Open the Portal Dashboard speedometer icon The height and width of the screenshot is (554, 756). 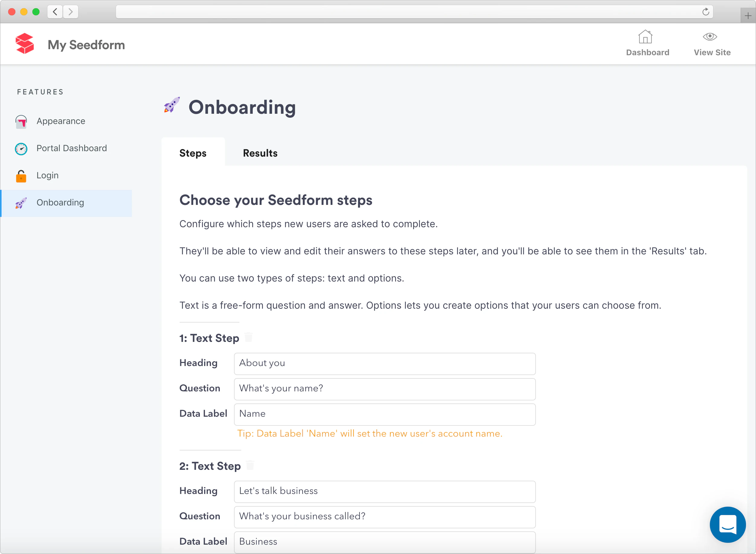tap(21, 149)
